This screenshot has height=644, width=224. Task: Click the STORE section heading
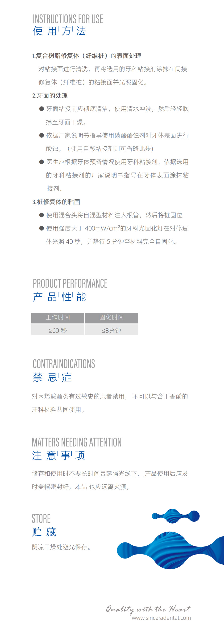coord(41,519)
